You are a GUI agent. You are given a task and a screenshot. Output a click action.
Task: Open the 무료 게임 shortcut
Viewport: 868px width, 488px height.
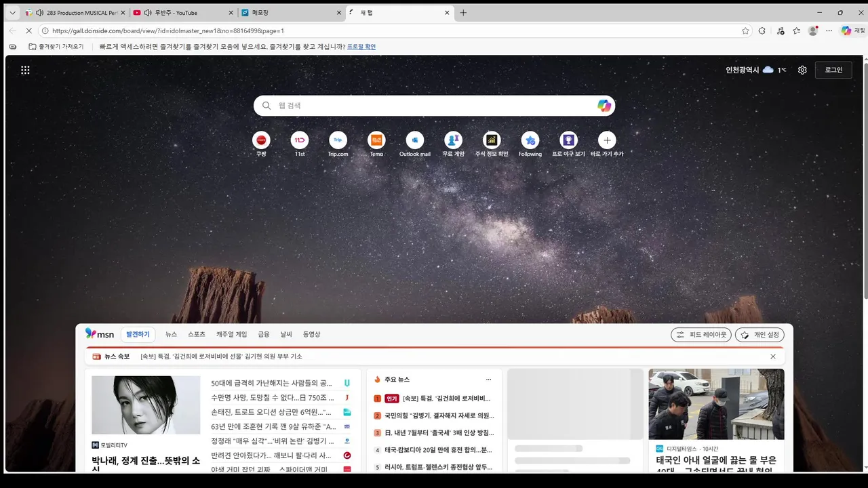point(453,144)
